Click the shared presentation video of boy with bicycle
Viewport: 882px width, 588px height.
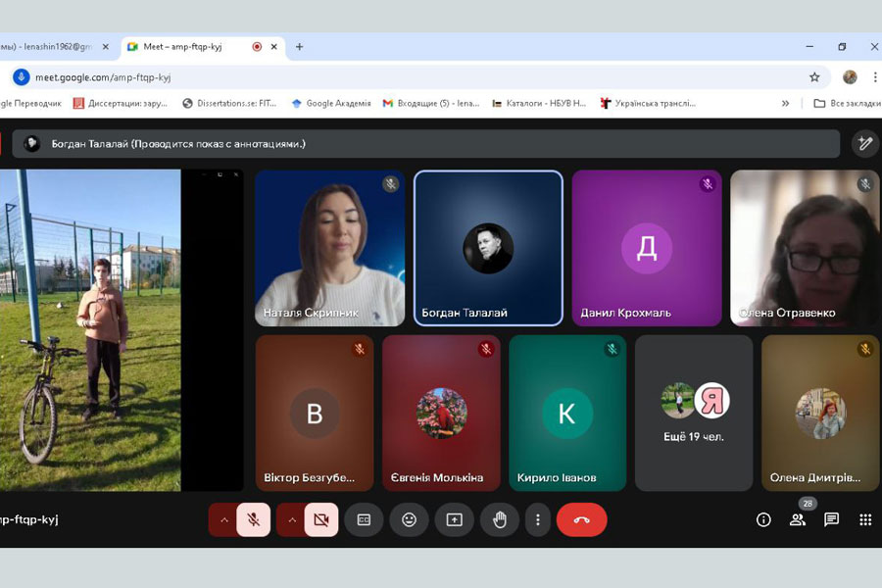[90, 330]
